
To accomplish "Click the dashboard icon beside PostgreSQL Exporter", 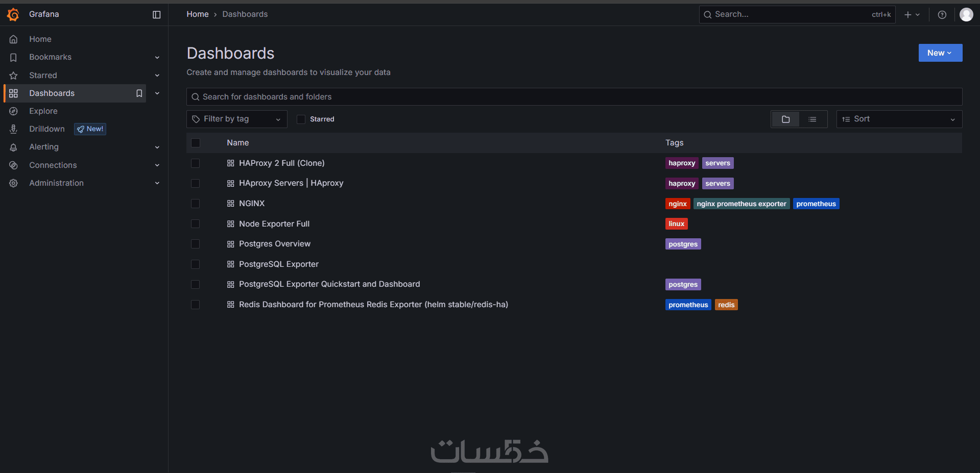I will pyautogui.click(x=231, y=264).
